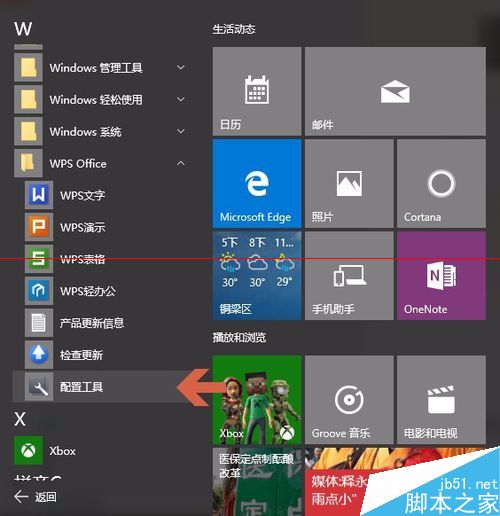
Task: Launch the Xbox list icon
Action: (28, 450)
